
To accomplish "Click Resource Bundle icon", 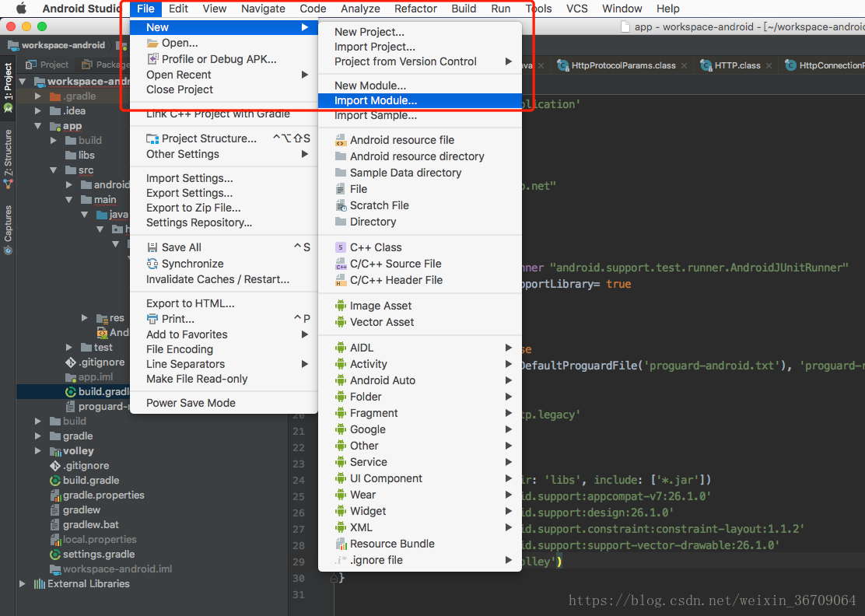I will (341, 544).
